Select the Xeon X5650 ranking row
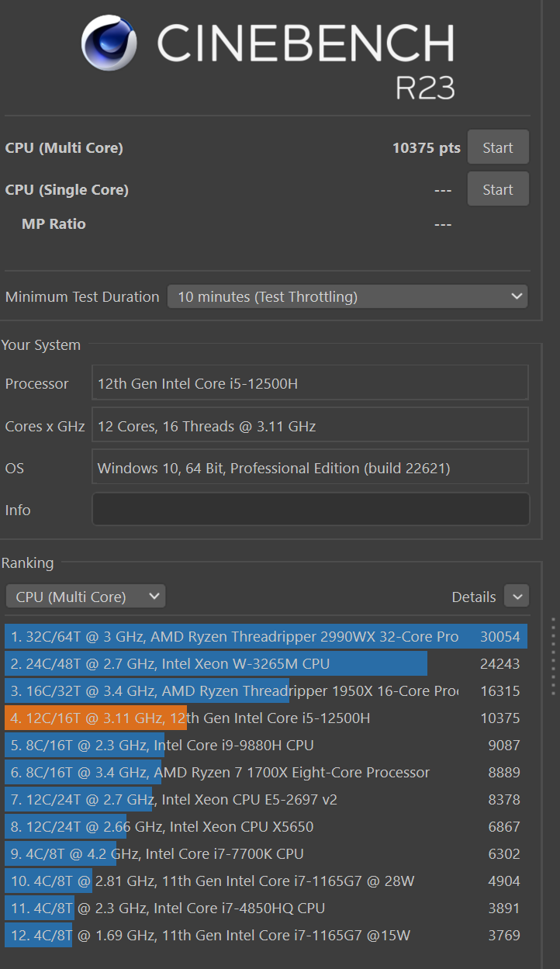Image resolution: width=560 pixels, height=969 pixels. click(266, 826)
